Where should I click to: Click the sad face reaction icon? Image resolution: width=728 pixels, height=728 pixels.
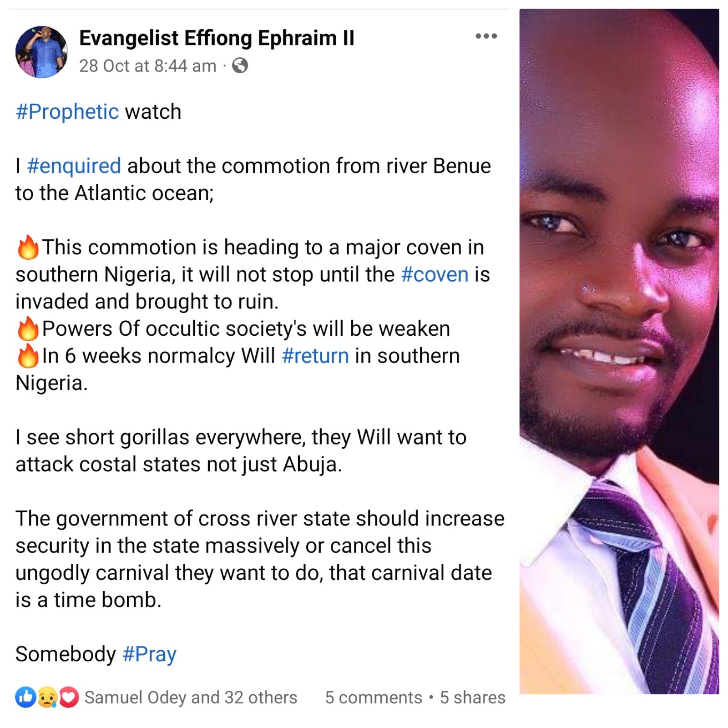[x=47, y=698]
